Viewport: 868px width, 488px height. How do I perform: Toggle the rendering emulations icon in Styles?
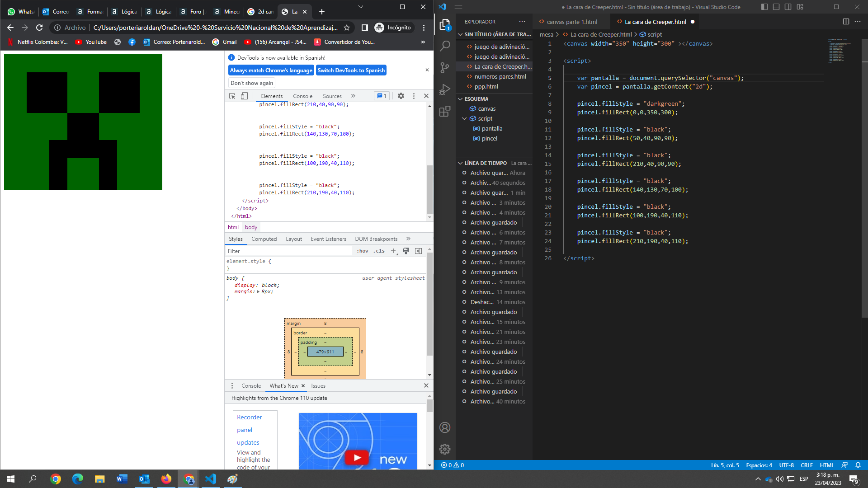(406, 251)
